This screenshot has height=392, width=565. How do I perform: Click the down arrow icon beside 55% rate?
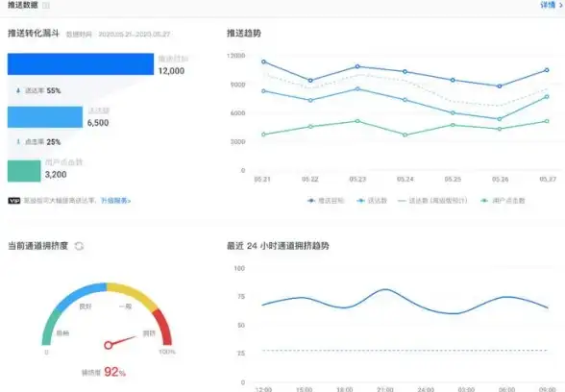(x=18, y=90)
